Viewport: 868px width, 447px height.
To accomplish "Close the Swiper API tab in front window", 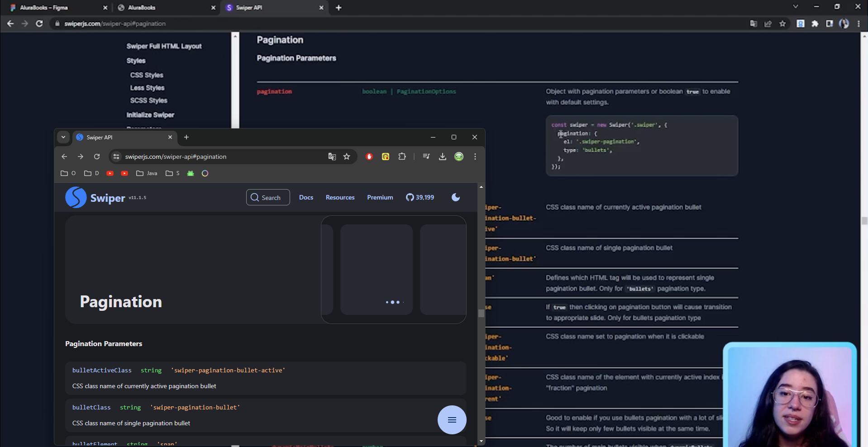I will (170, 137).
